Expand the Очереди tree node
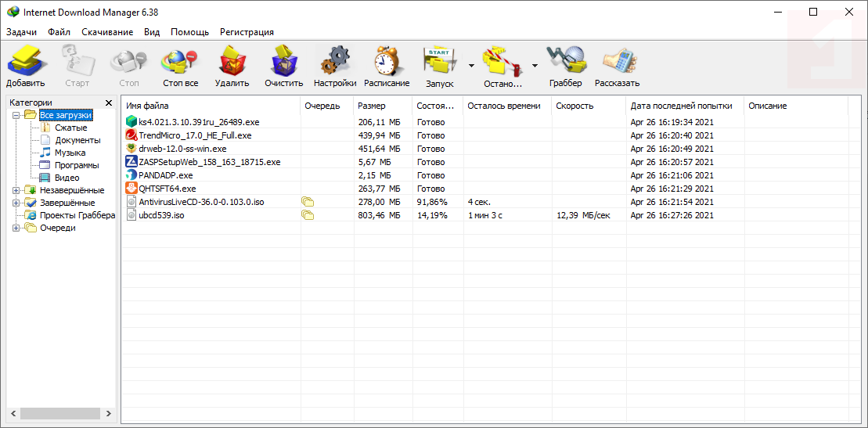This screenshot has width=868, height=428. pos(16,228)
